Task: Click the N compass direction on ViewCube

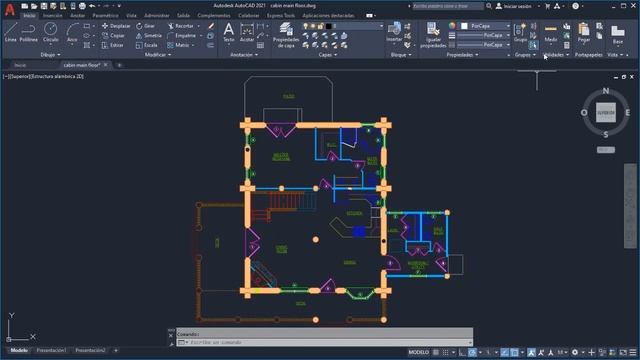Action: (606, 91)
